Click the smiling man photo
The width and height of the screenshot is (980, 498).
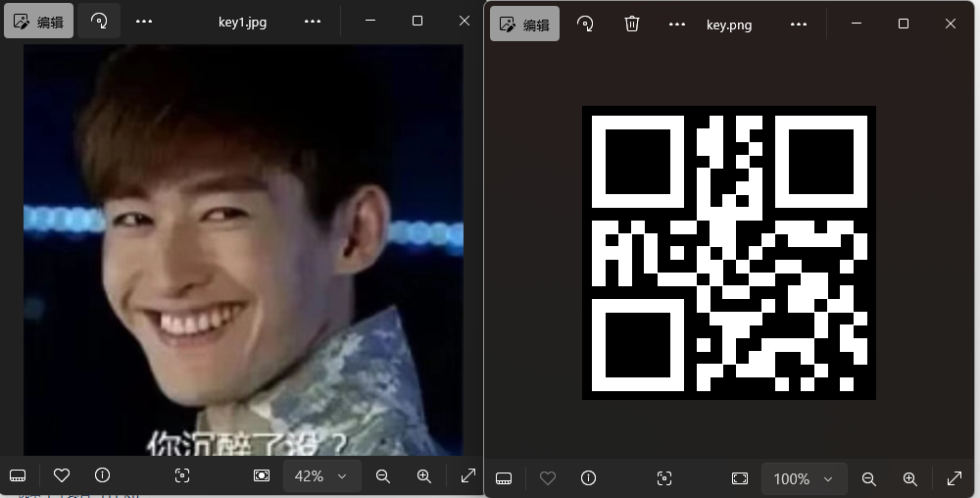click(x=244, y=250)
